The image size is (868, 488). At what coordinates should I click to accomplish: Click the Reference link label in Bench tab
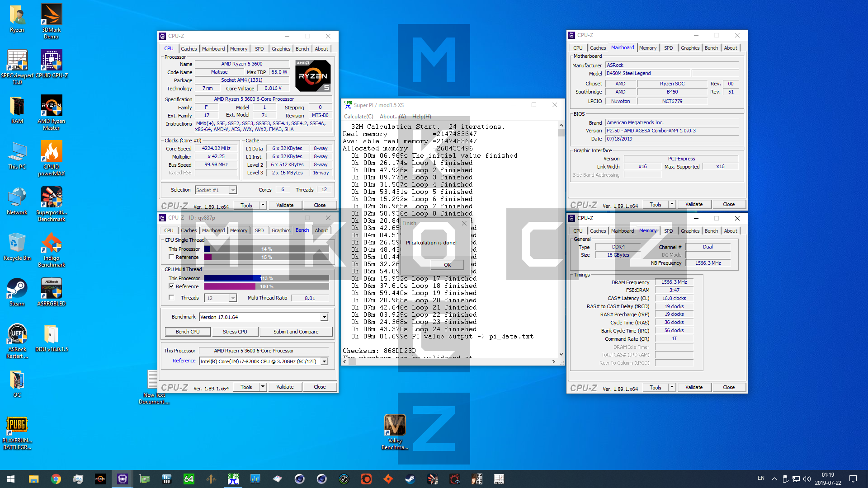pos(184,361)
